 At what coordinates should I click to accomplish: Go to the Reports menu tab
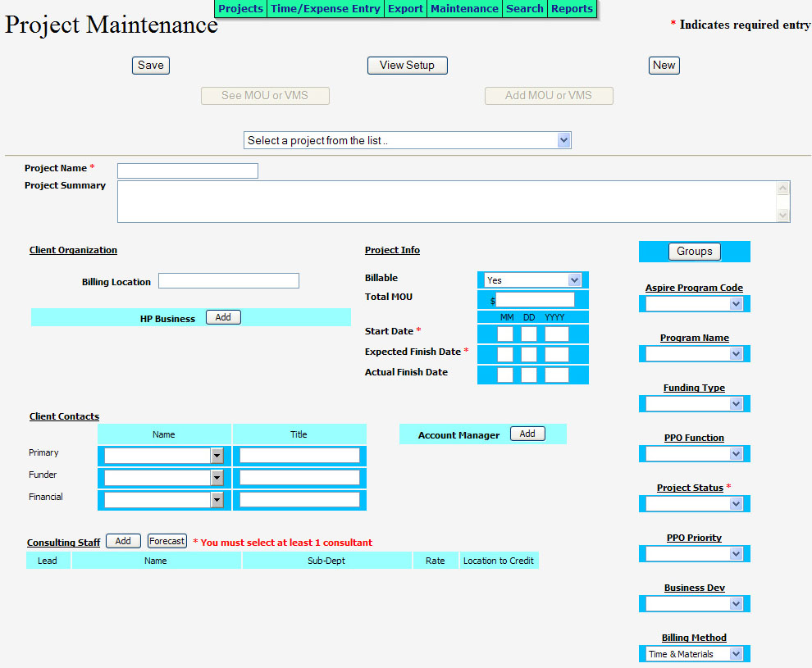[572, 9]
